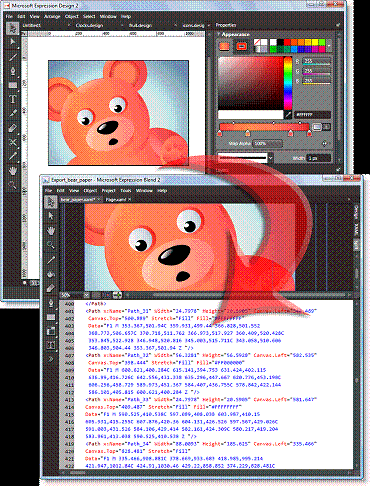The height and width of the screenshot is (486, 370).
Task: Open Tools menu in Expression Blend
Action: [x=126, y=191]
